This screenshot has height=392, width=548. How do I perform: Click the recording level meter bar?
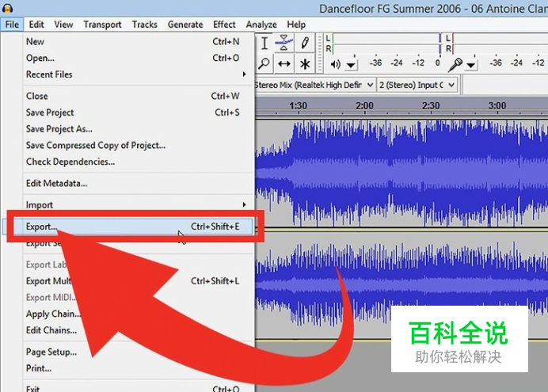(x=500, y=44)
